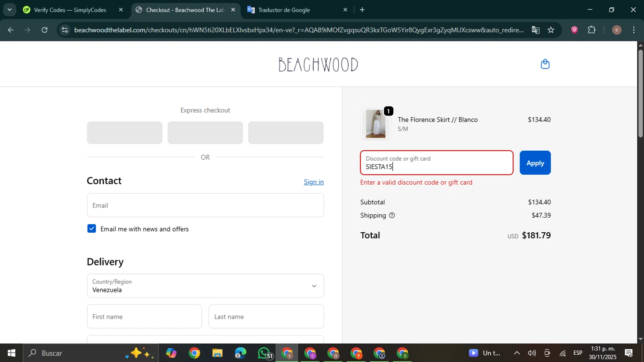Show hidden system tray icons
The image size is (644, 362).
tap(516, 353)
